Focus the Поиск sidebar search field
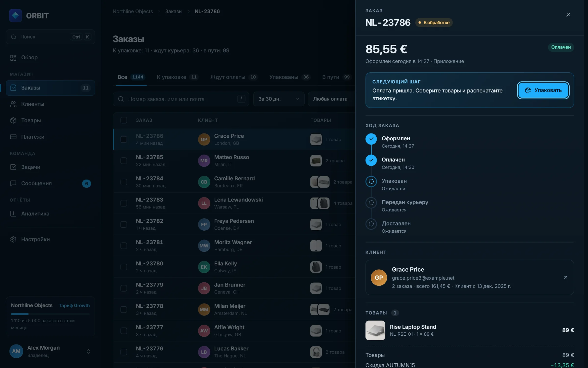The image size is (588, 368). 50,37
